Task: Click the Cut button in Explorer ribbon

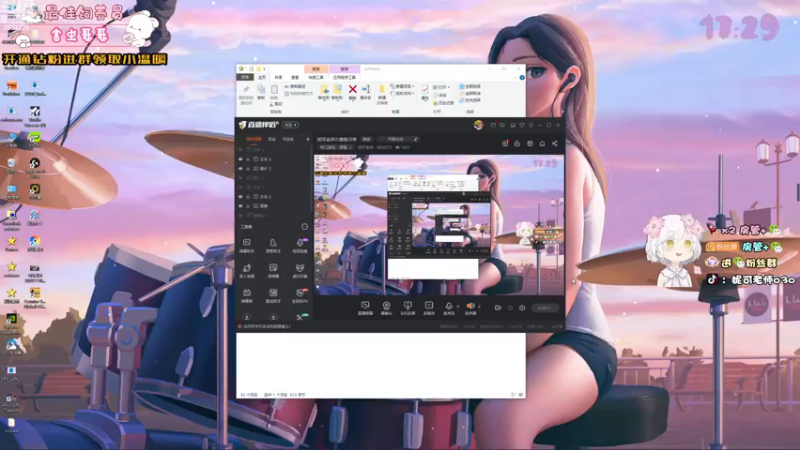Action: (275, 104)
